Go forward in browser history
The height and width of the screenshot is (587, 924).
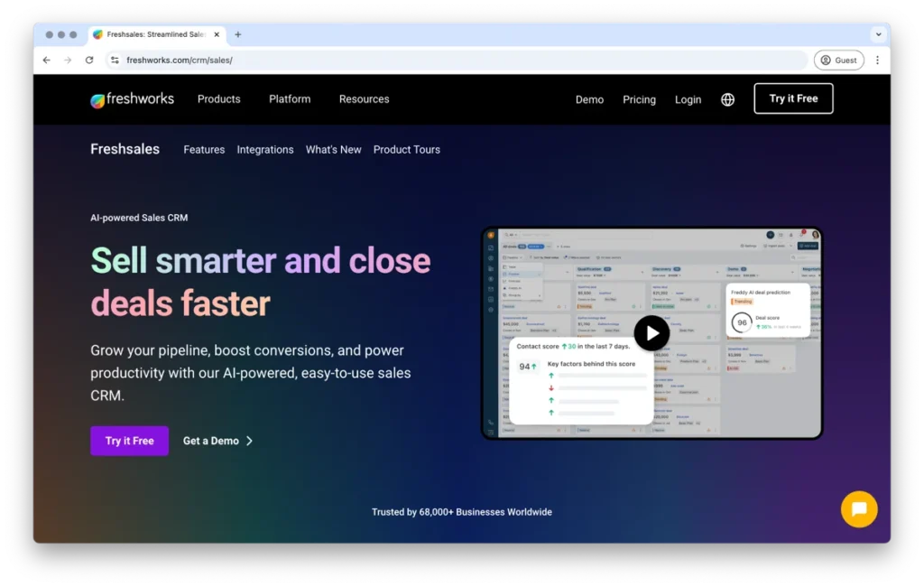click(x=68, y=61)
